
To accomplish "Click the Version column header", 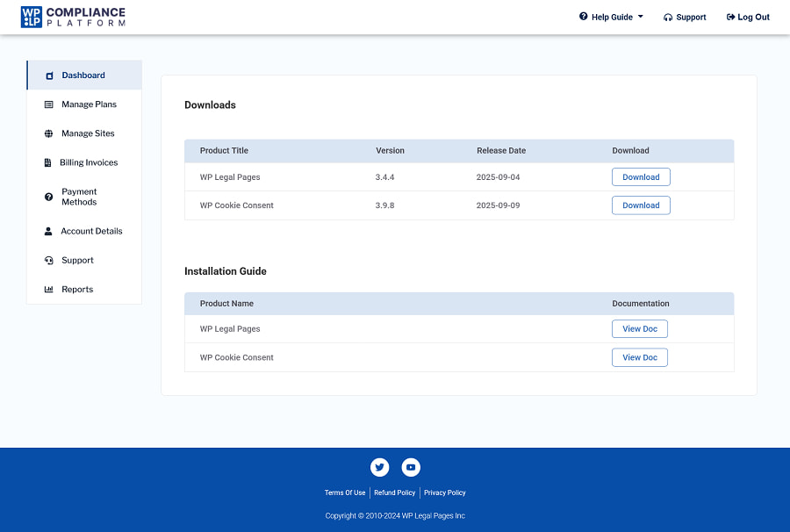I will tap(390, 151).
